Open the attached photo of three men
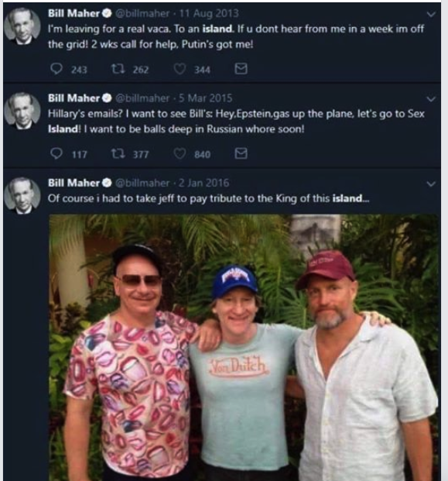Viewport: 448px width, 481px height. point(245,348)
